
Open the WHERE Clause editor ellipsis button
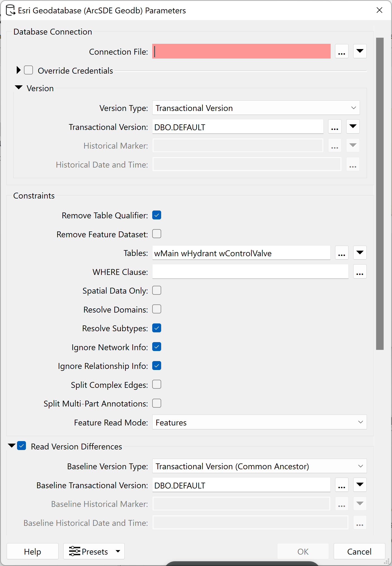(360, 272)
